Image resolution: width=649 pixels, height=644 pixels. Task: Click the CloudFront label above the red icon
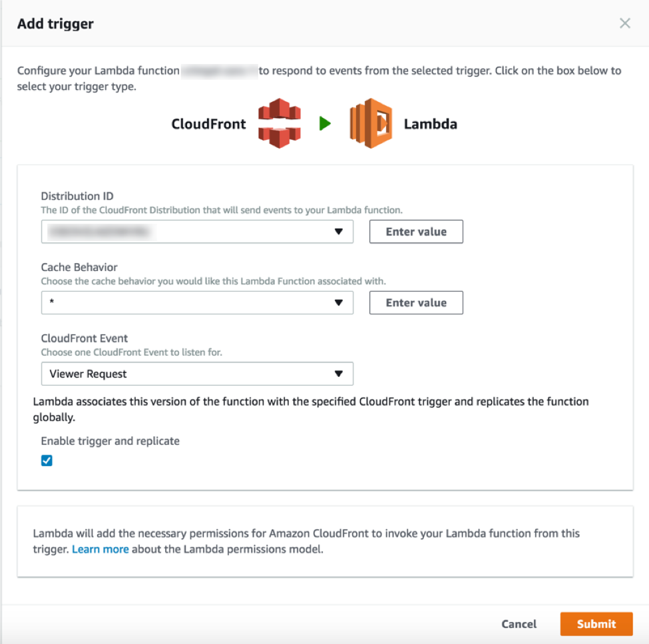[208, 124]
